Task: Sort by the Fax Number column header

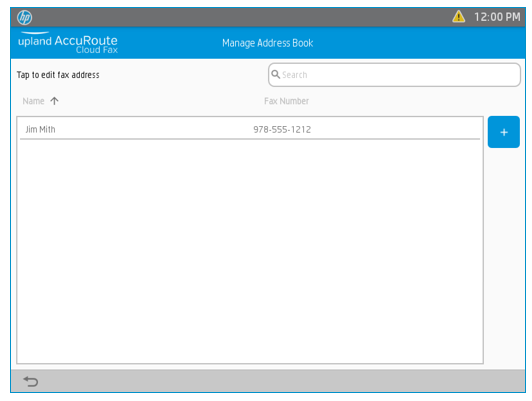Action: (x=286, y=101)
